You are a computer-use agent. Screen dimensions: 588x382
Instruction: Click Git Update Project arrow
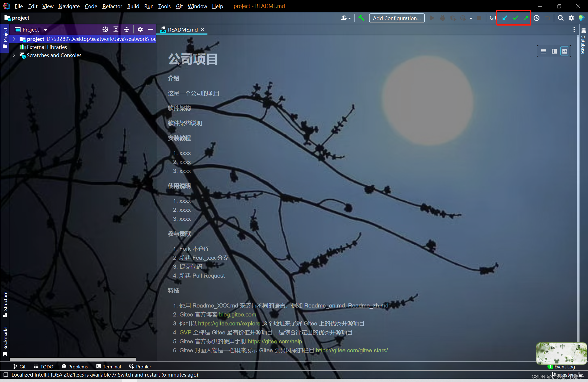(505, 18)
